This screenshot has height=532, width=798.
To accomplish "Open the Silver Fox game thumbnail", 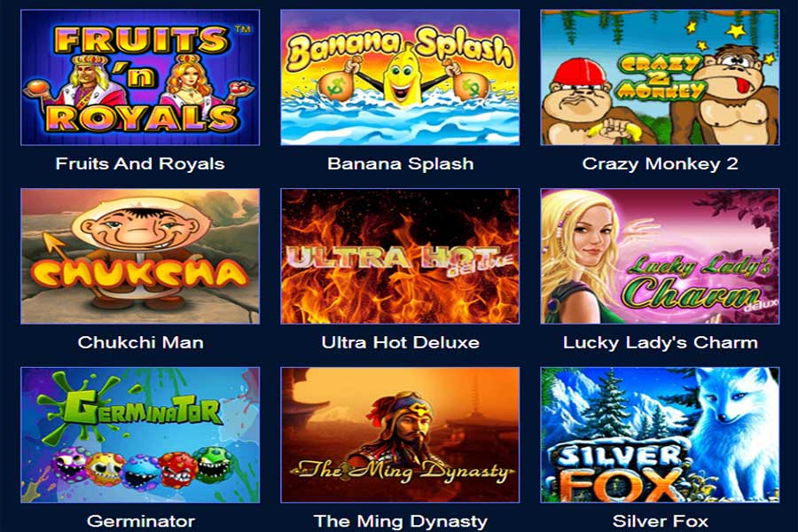I will click(660, 434).
